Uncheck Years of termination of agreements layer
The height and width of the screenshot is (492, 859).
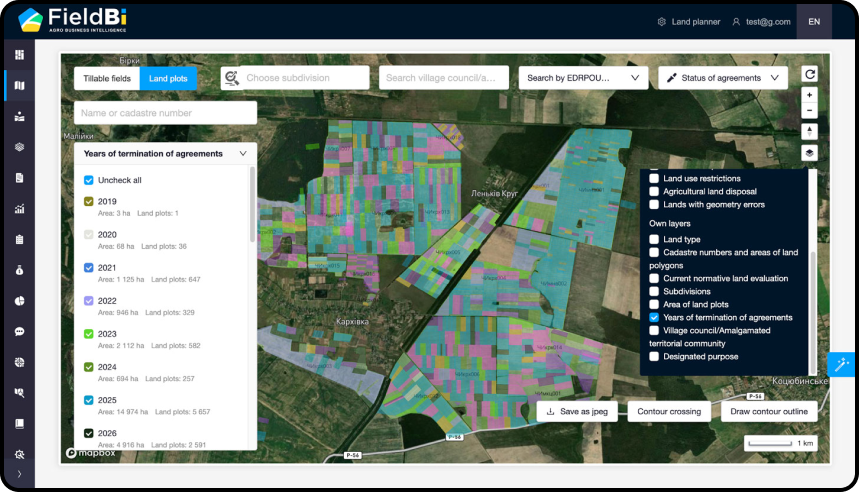655,317
